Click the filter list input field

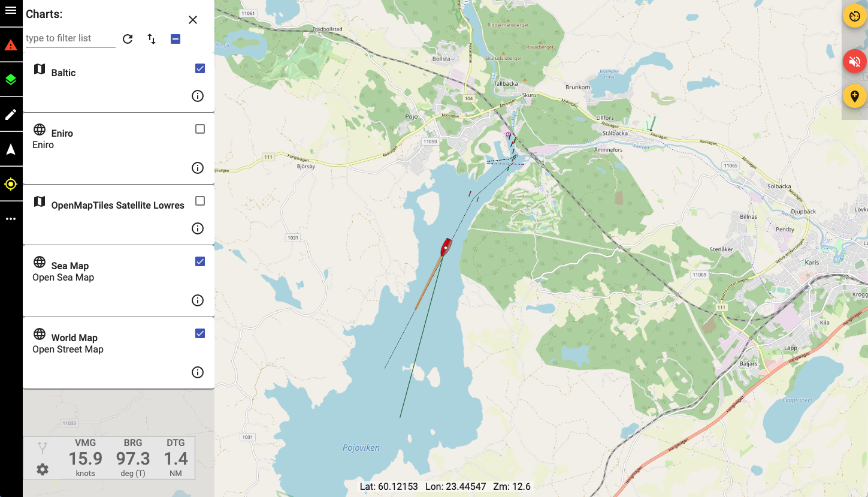tap(71, 38)
